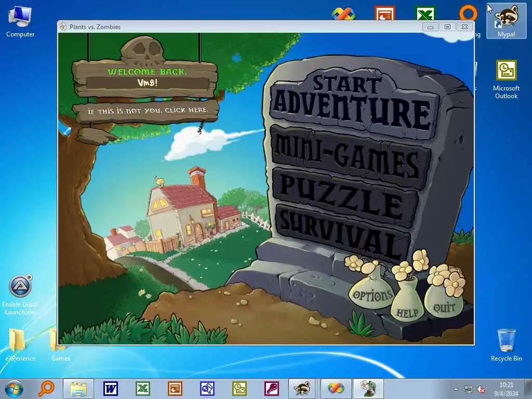Open the Options vase

click(372, 291)
